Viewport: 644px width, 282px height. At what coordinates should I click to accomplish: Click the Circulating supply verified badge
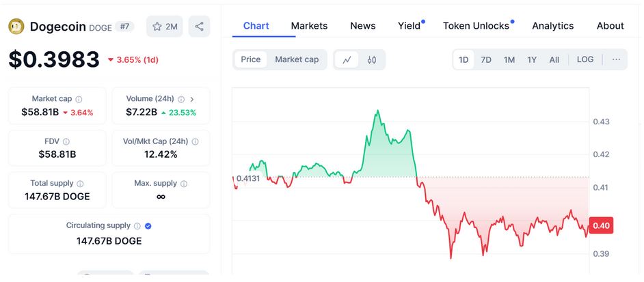tap(148, 226)
